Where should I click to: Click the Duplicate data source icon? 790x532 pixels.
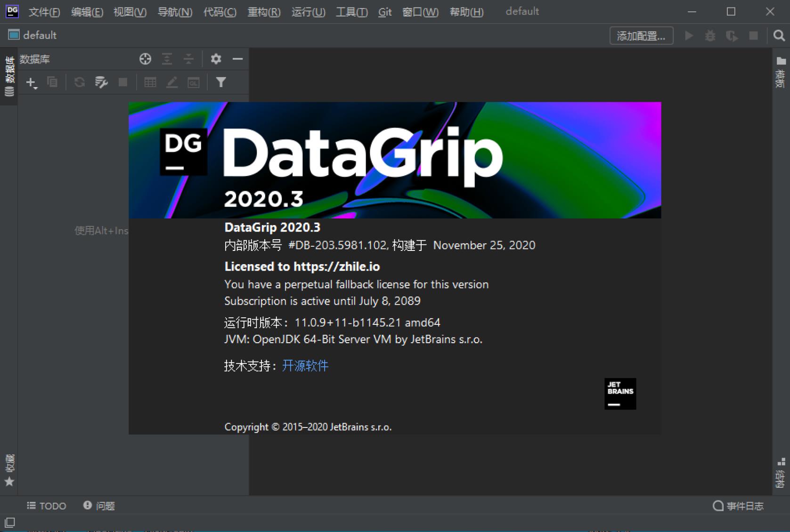[x=52, y=82]
